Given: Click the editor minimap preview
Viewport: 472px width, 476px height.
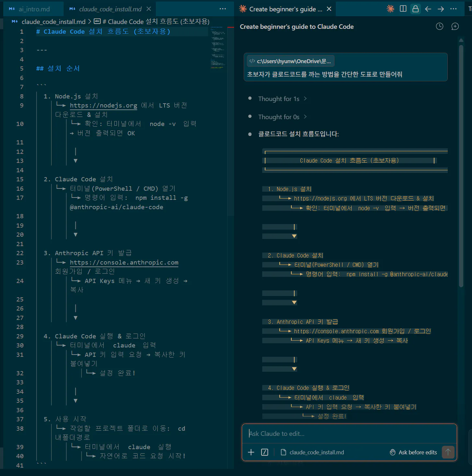Looking at the screenshot, I should [218, 47].
